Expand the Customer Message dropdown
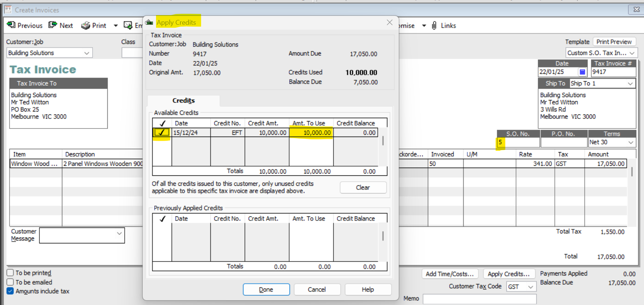 119,233
